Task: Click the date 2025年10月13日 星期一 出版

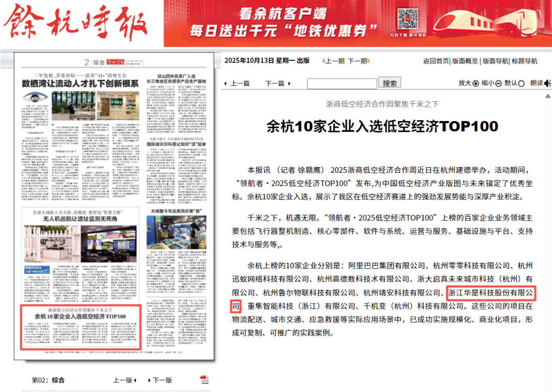Action: [x=267, y=60]
